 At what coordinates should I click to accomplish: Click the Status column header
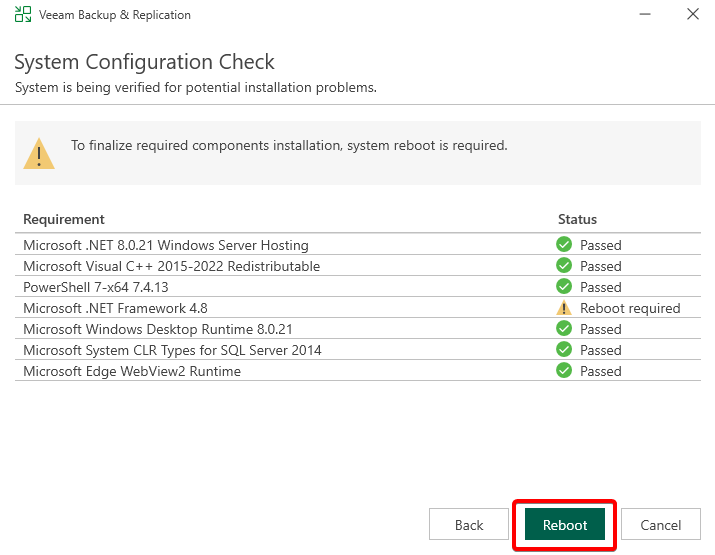pyautogui.click(x=577, y=219)
